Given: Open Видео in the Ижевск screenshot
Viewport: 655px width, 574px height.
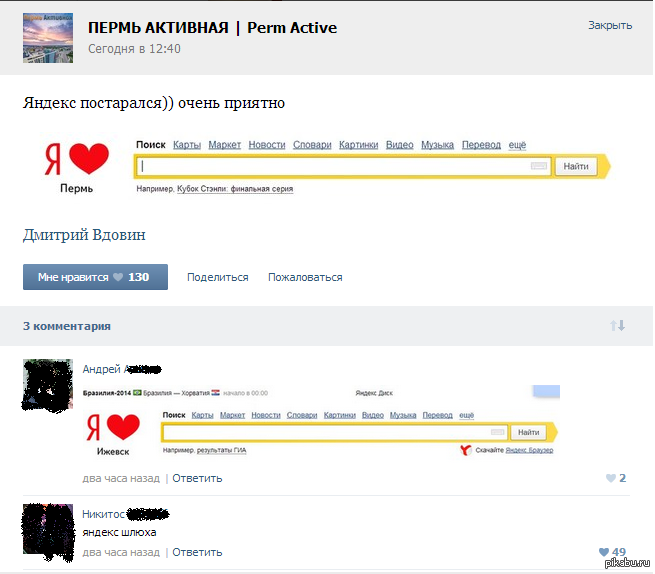Looking at the screenshot, I should coord(373,415).
